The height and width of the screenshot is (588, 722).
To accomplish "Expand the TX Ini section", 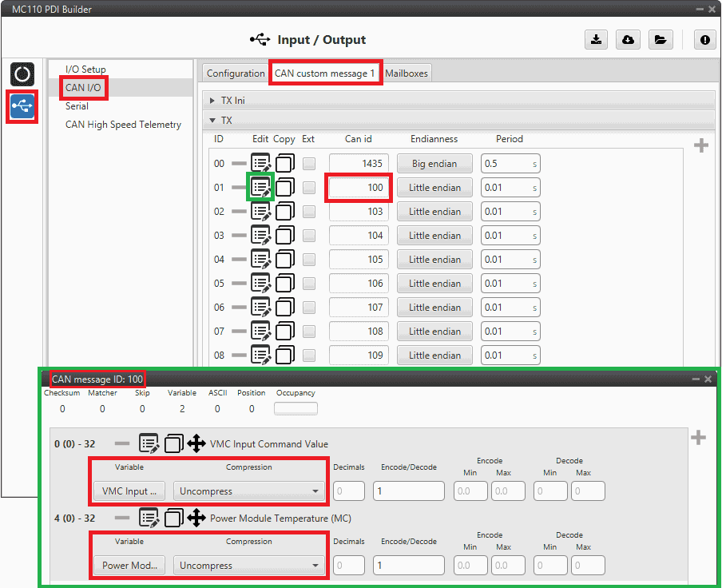I will (212, 101).
